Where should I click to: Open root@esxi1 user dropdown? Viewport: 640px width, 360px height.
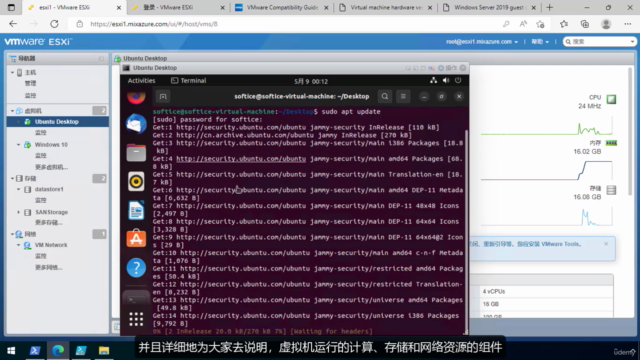click(482, 42)
